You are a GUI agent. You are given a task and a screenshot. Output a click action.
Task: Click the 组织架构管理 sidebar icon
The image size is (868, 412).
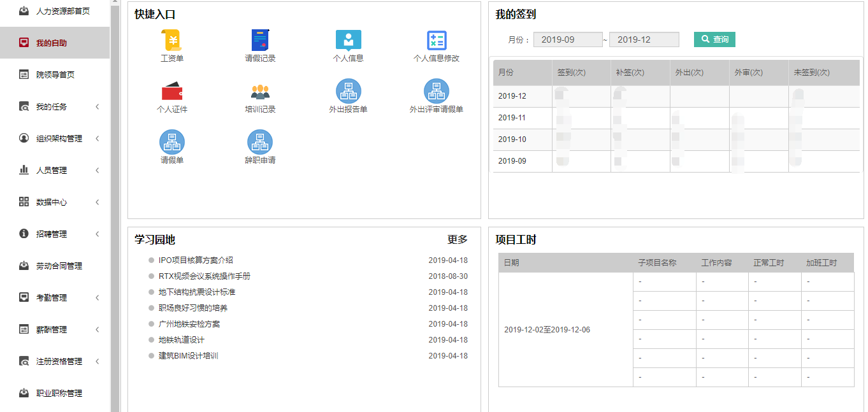24,138
